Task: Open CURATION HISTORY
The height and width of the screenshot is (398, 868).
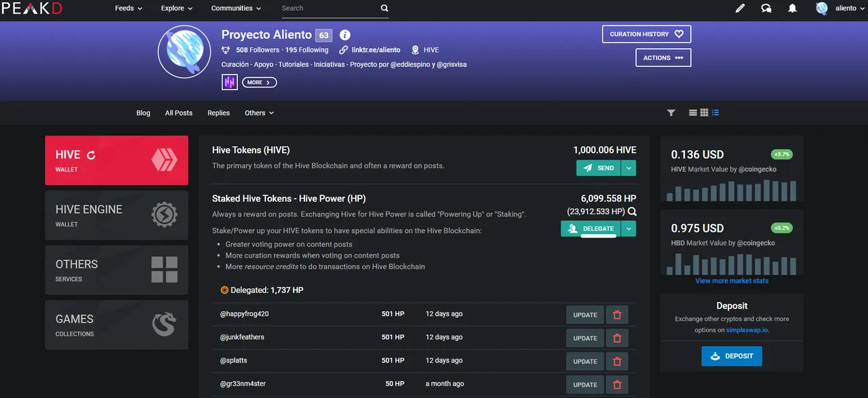Action: point(646,34)
